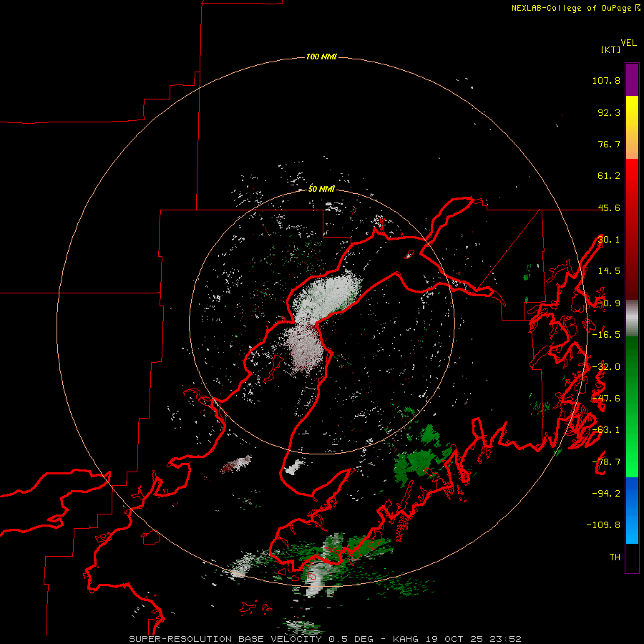The height and width of the screenshot is (644, 644).
Task: Click the gray near-zero segment of the color bar
Action: (632, 318)
